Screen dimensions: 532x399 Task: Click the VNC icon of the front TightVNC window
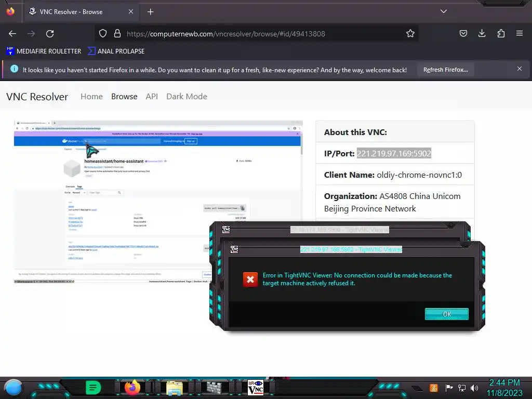[x=234, y=249]
